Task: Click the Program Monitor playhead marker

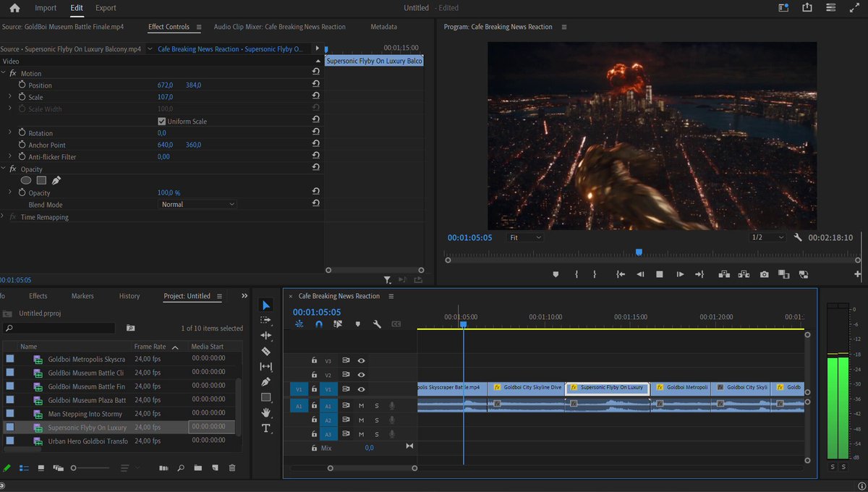Action: click(639, 253)
